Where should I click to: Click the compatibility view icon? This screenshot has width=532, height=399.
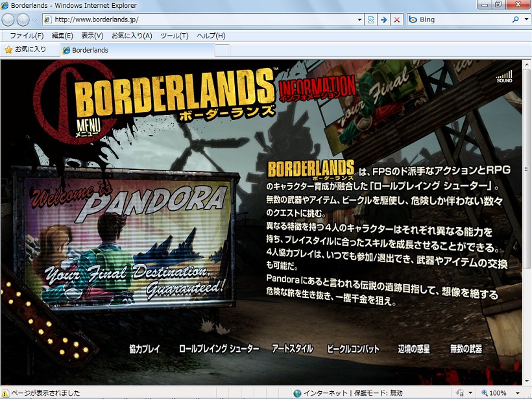point(371,19)
